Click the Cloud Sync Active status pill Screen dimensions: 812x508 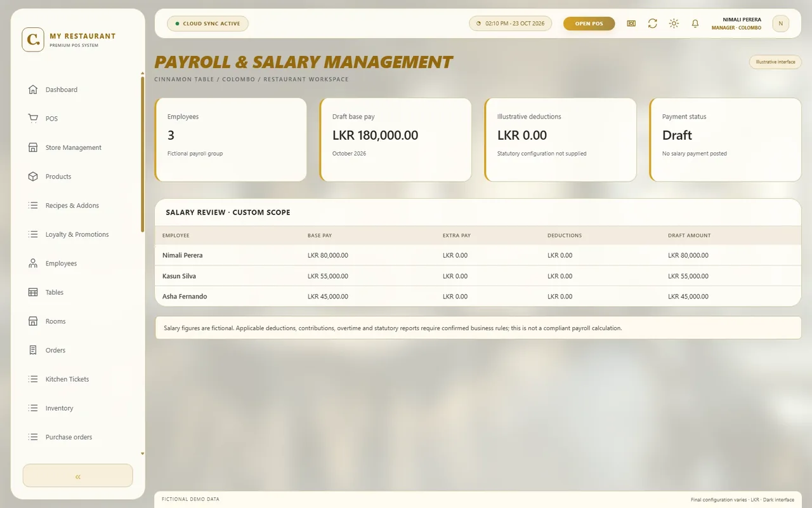207,23
